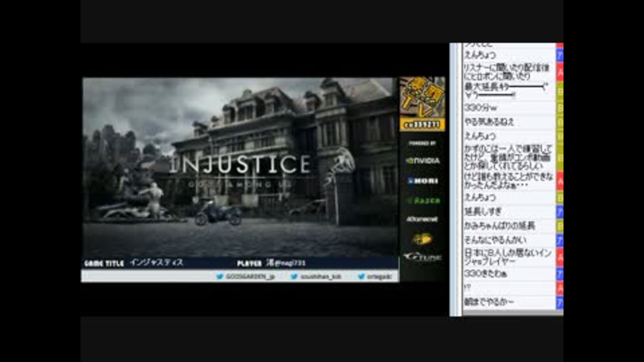Image resolution: width=644 pixels, height=362 pixels.
Task: Click the Razer sponsor logo
Action: (x=423, y=200)
